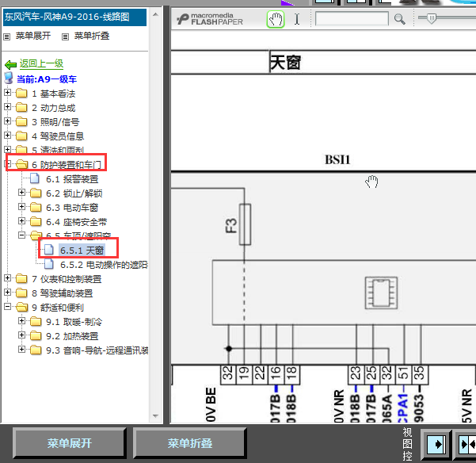Select 6 防护装置和车门 tree label

[67, 165]
